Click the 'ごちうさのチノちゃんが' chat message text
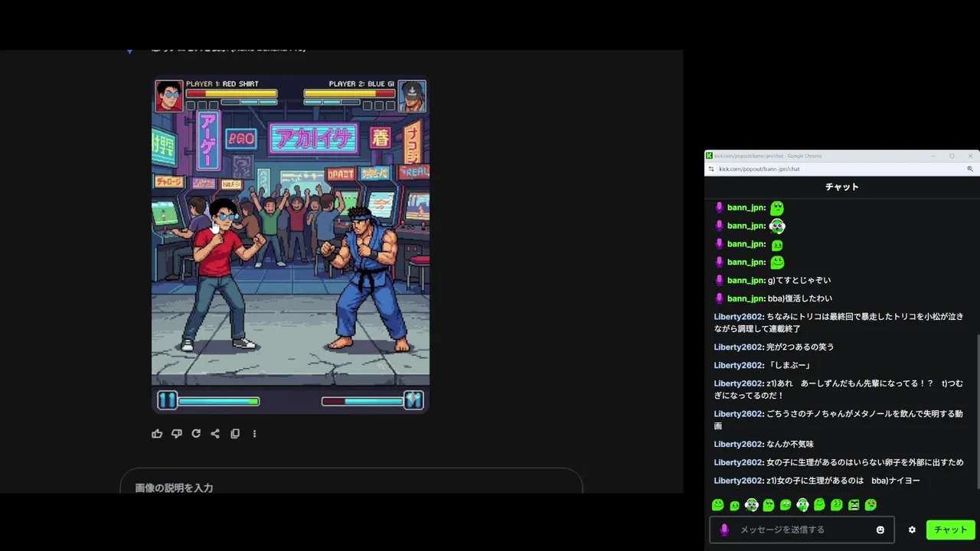 coord(838,419)
